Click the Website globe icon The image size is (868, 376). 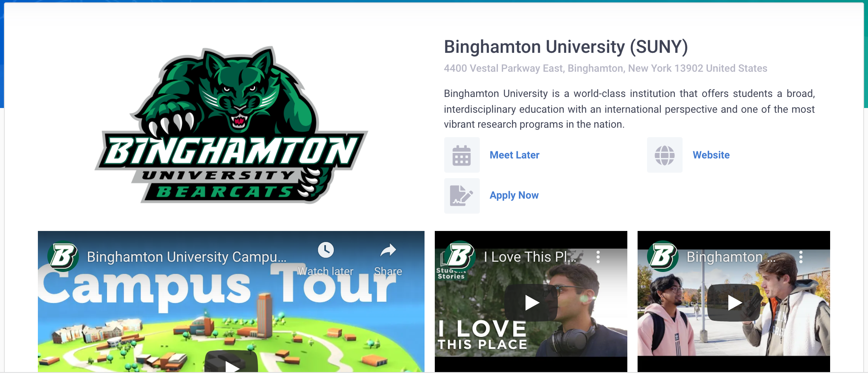[664, 155]
